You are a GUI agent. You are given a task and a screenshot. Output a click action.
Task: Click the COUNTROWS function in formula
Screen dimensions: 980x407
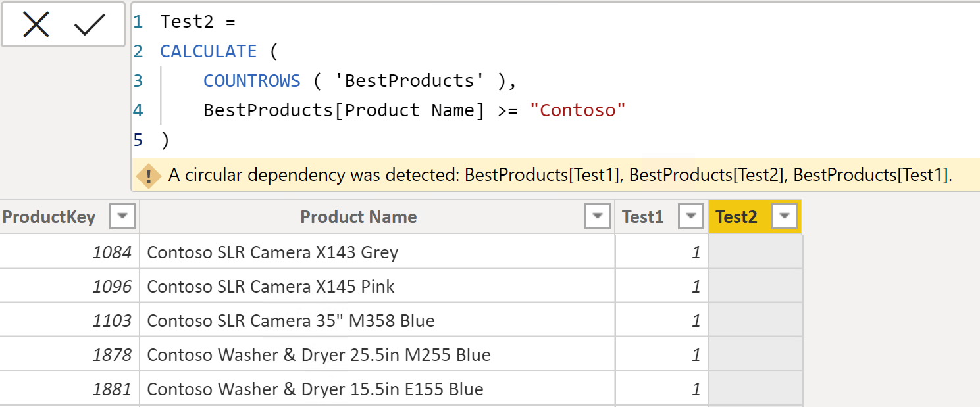[252, 81]
